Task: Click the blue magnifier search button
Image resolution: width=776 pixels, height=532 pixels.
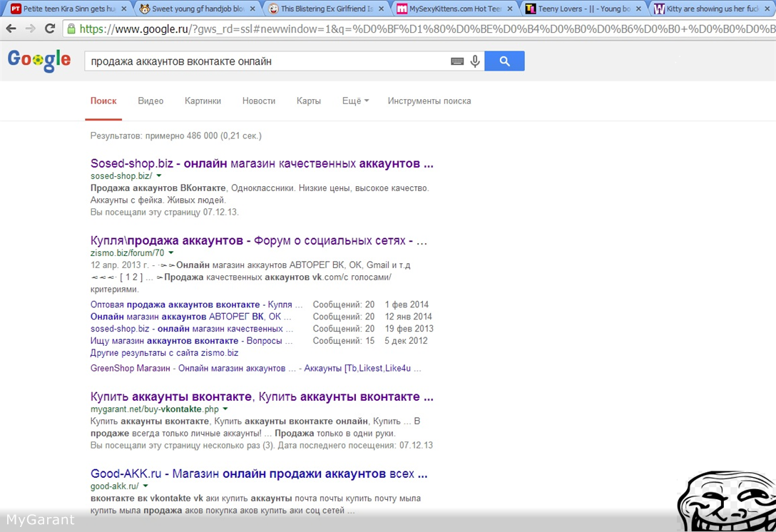Action: click(504, 61)
